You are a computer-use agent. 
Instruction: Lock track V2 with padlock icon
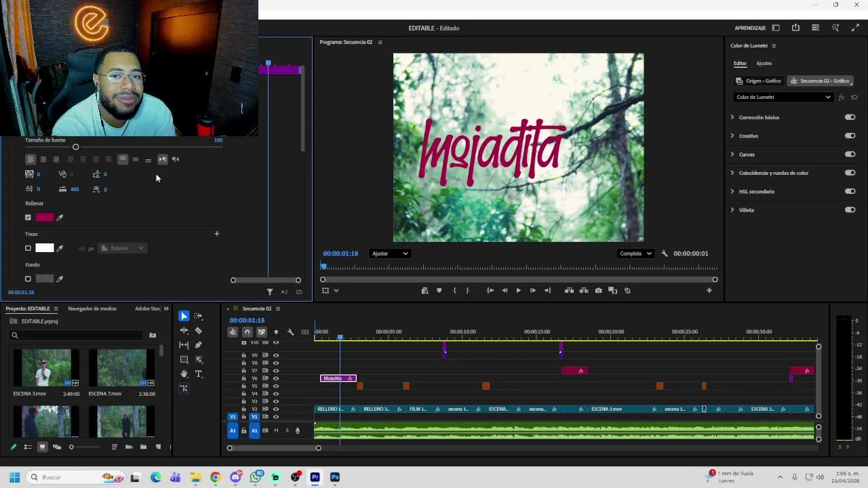(243, 409)
